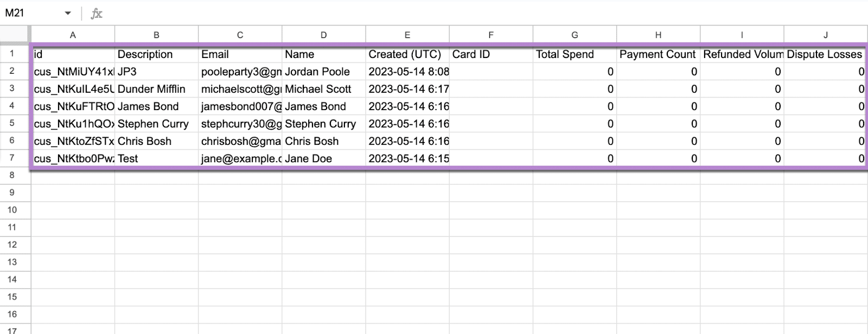This screenshot has width=868, height=334.
Task: Click the 2023-05-14 8:08 created cell
Action: (x=407, y=72)
